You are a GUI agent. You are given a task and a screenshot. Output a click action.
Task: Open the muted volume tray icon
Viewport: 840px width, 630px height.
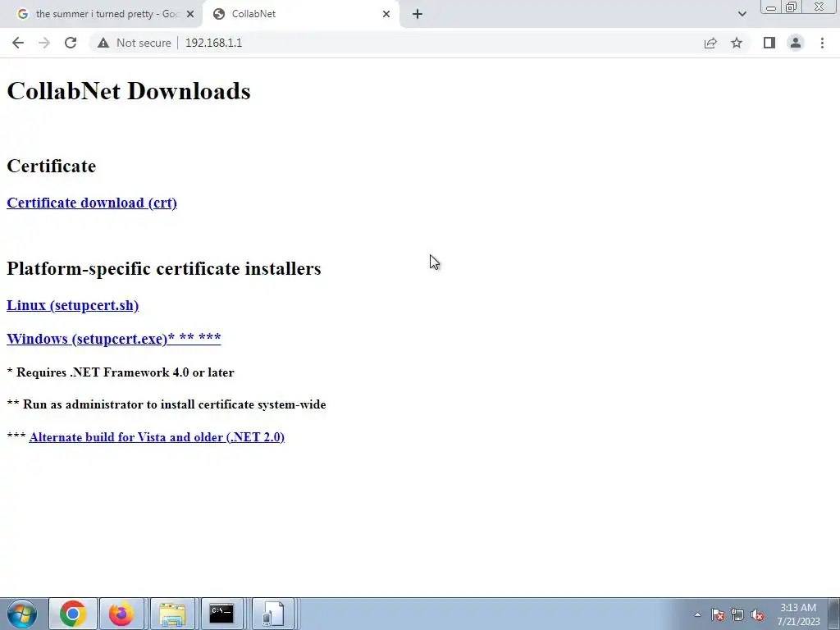[x=757, y=614]
